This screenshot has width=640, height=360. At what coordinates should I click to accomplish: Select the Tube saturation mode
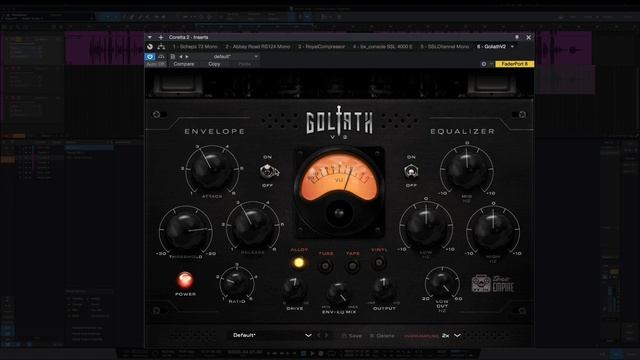(x=325, y=266)
